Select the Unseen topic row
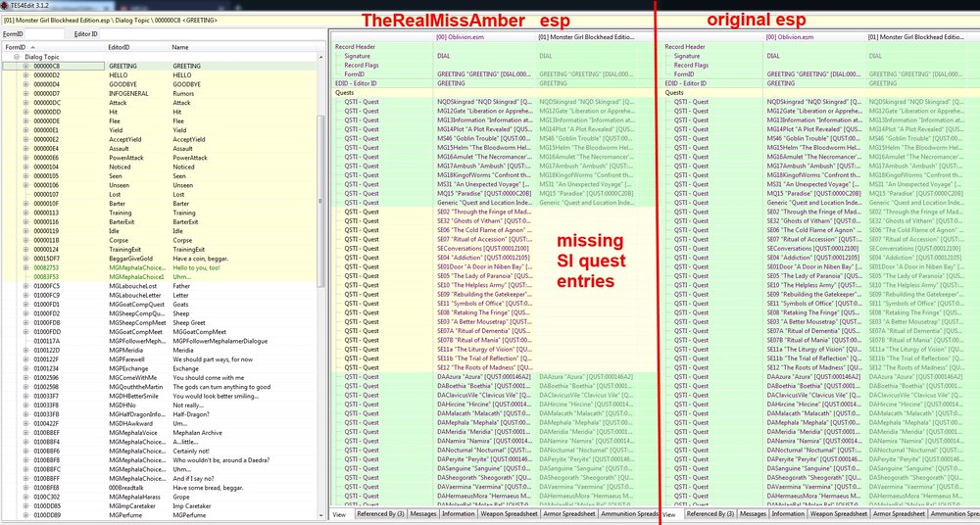 (x=160, y=185)
